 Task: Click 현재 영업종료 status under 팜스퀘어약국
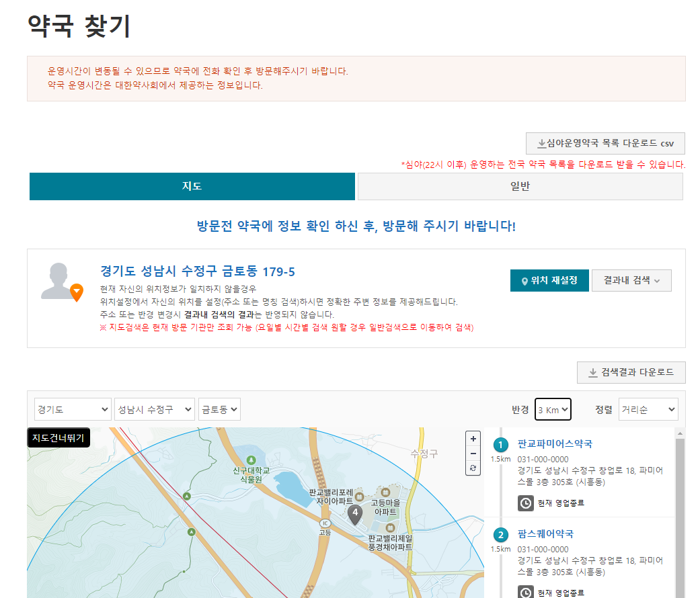[x=561, y=593]
